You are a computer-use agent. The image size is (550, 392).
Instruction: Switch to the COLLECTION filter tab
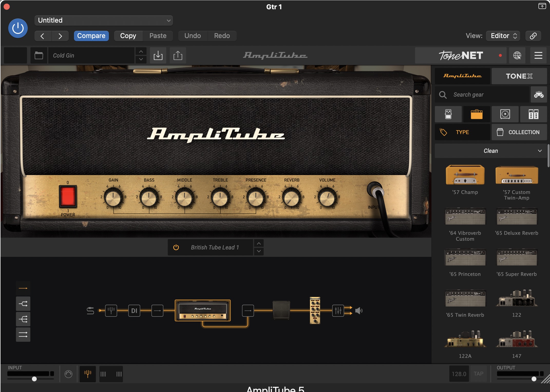[x=519, y=132]
